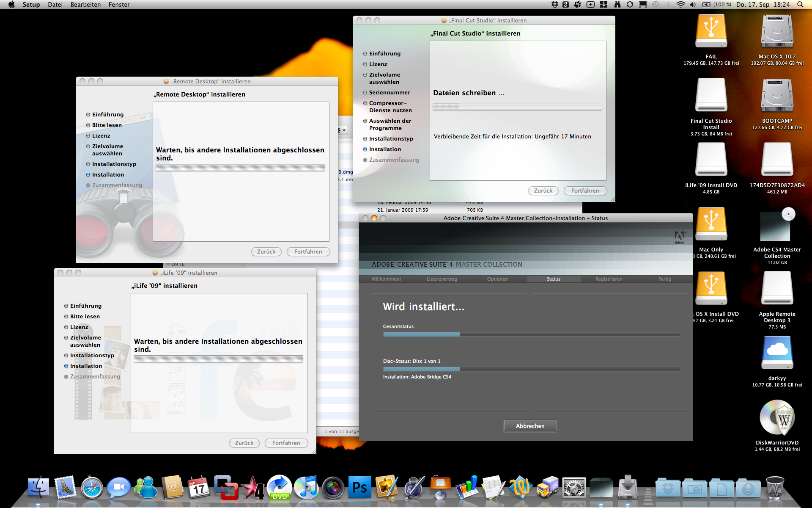Click Compressor-Dienste nutzen step
The image size is (812, 508).
[390, 107]
